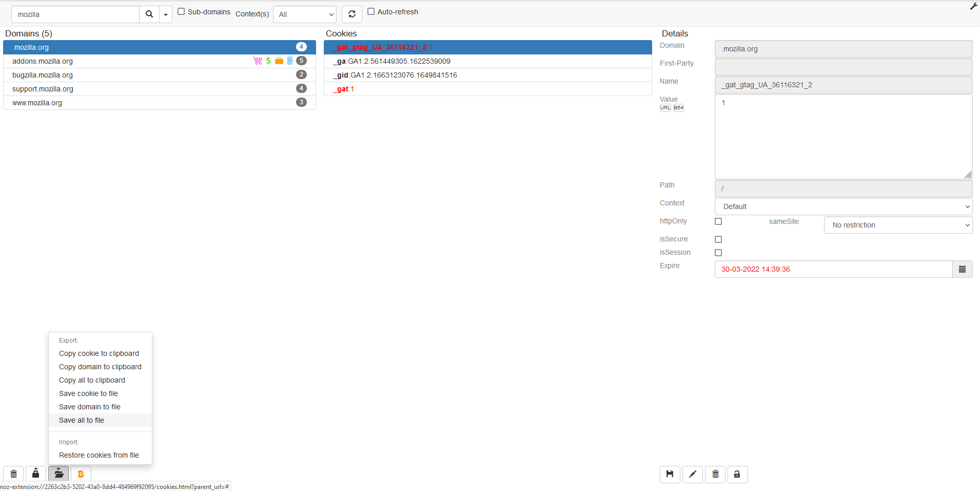This screenshot has width=980, height=491.
Task: Click the Name field in Details
Action: point(844,85)
